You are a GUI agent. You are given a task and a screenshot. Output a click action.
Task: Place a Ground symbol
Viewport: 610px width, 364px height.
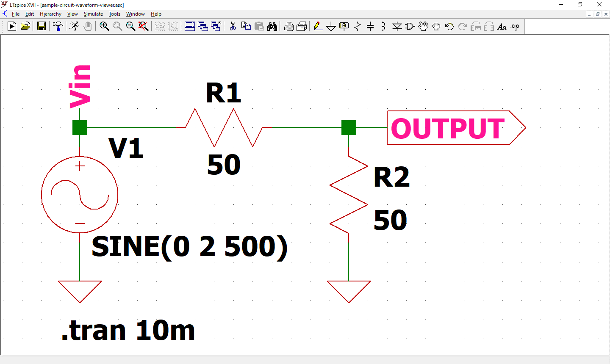click(331, 26)
